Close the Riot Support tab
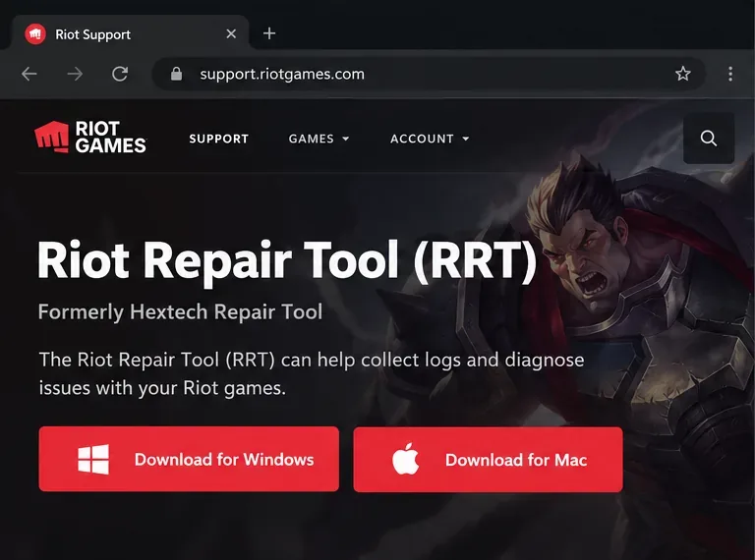The height and width of the screenshot is (560, 755). (x=231, y=33)
